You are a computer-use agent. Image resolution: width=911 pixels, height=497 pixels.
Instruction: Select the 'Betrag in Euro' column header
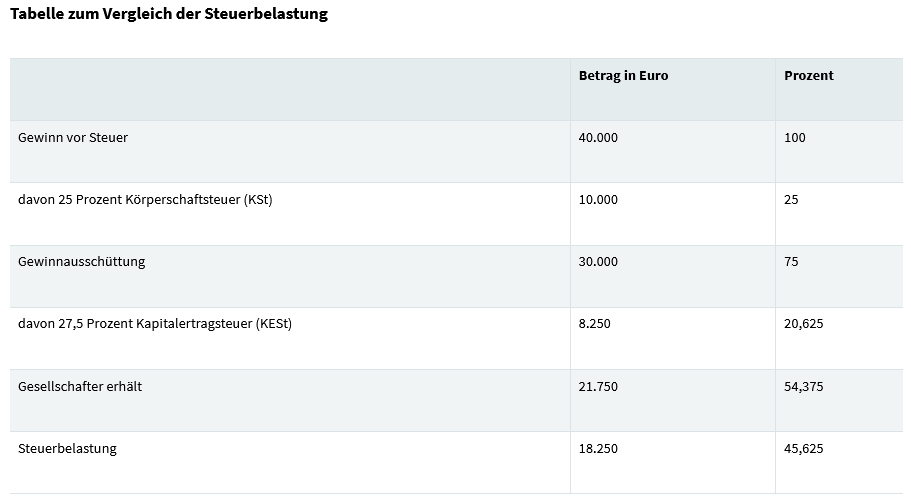point(623,76)
